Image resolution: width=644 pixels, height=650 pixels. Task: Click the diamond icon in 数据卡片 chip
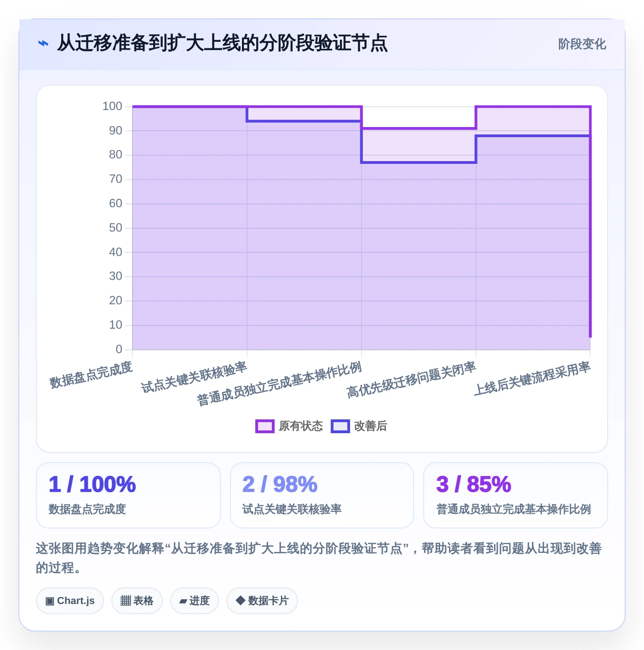240,600
